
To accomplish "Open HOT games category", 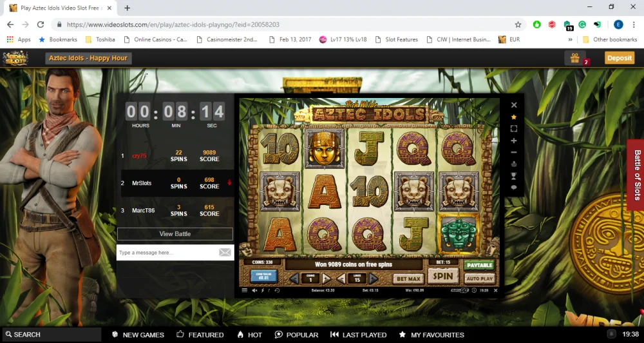I will 249,335.
